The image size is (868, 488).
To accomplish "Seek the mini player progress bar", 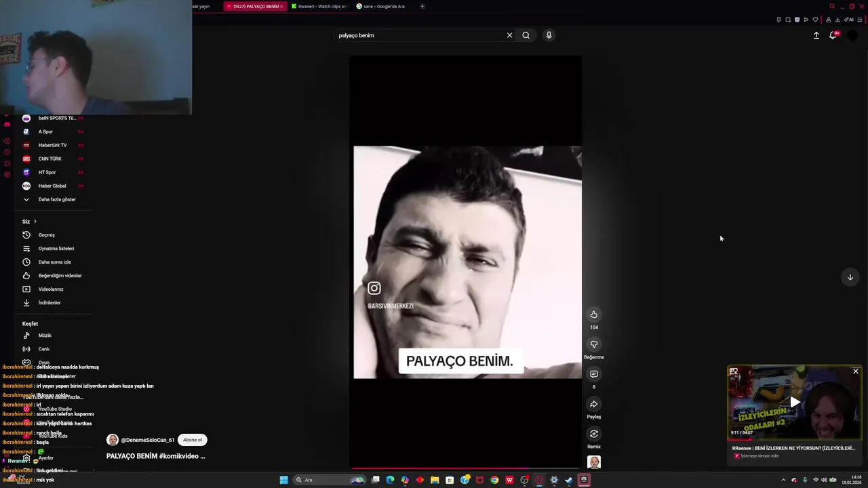I will click(794, 439).
